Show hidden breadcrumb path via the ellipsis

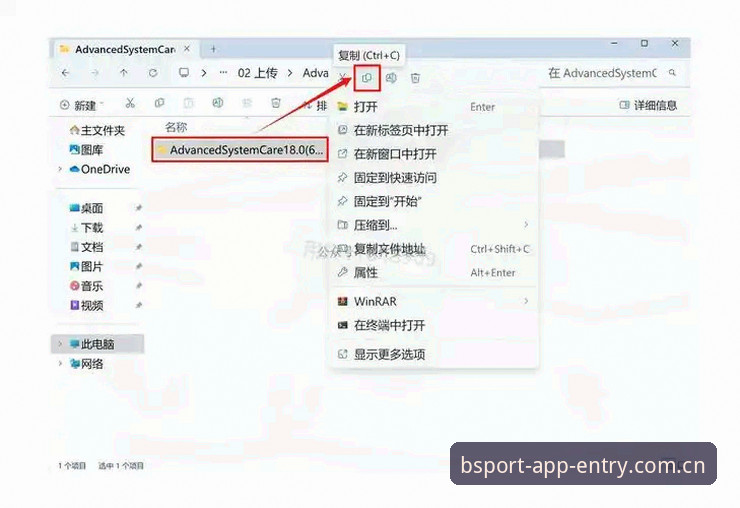point(223,73)
